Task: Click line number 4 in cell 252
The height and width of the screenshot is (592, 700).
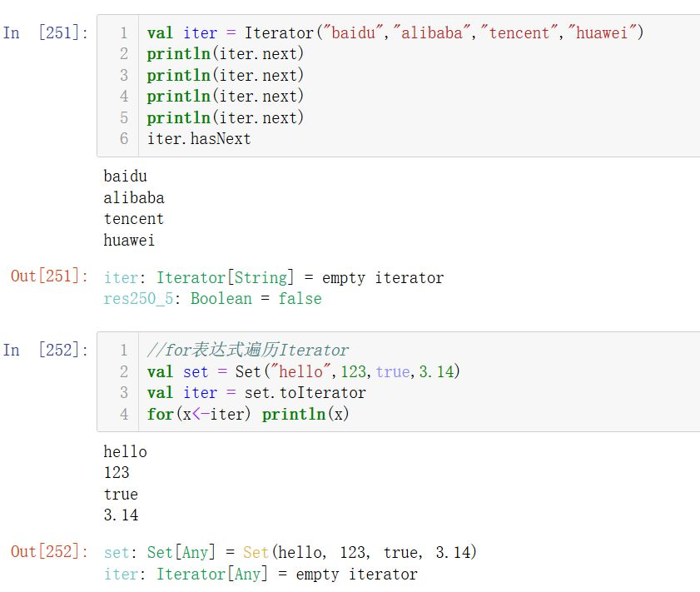Action: click(x=123, y=414)
